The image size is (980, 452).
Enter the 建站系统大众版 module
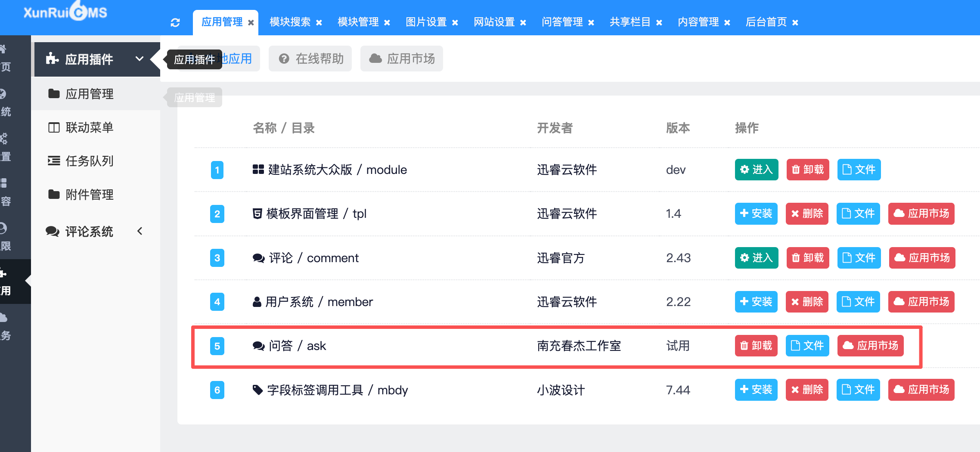pyautogui.click(x=756, y=170)
